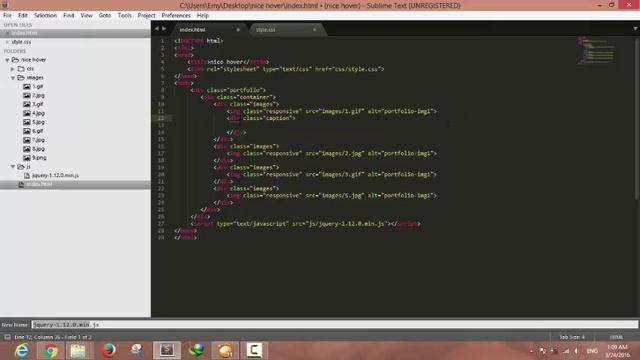Click line 12 caption div code
This screenshot has width=640, height=360.
[x=261, y=118]
